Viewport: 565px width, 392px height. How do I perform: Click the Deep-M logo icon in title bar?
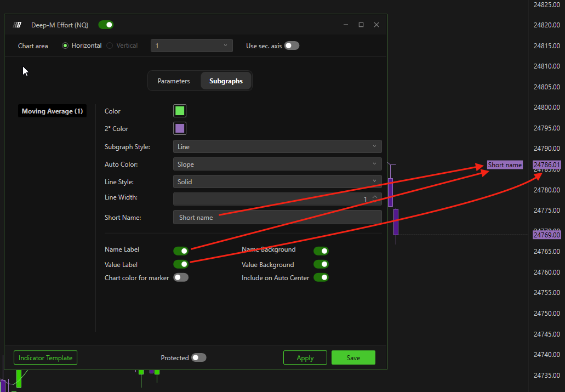tap(18, 25)
